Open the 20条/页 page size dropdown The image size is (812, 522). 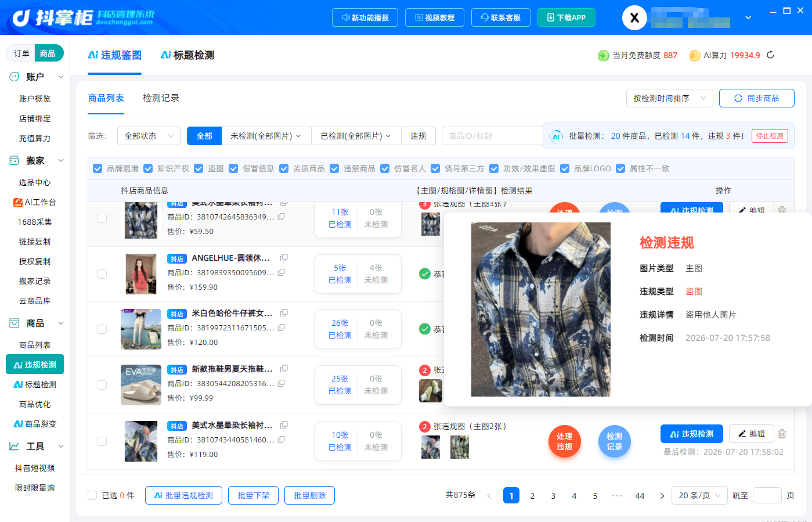(699, 495)
